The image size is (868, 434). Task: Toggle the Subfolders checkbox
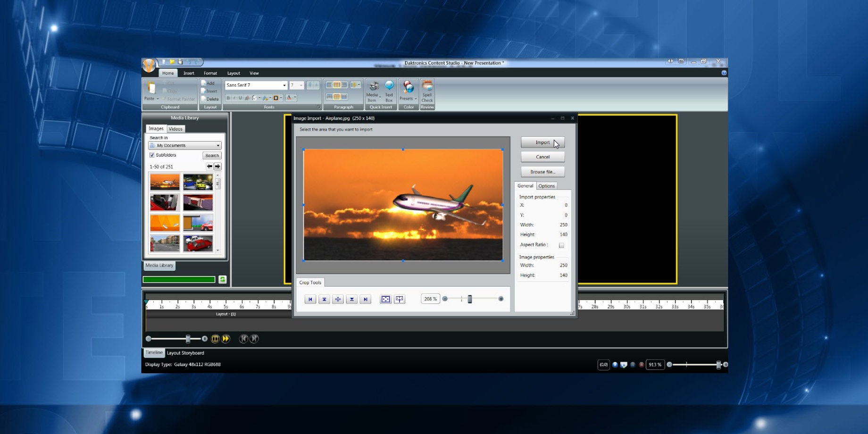[x=152, y=155]
